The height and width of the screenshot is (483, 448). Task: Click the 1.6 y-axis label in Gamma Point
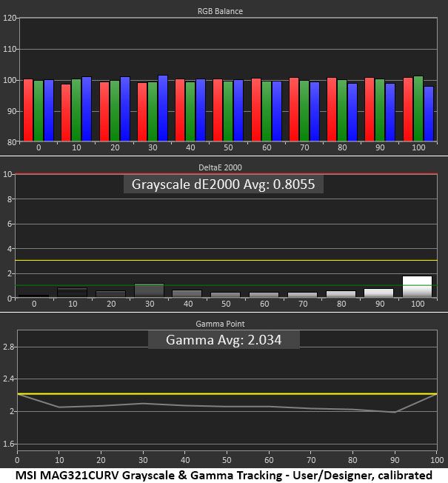(8, 444)
